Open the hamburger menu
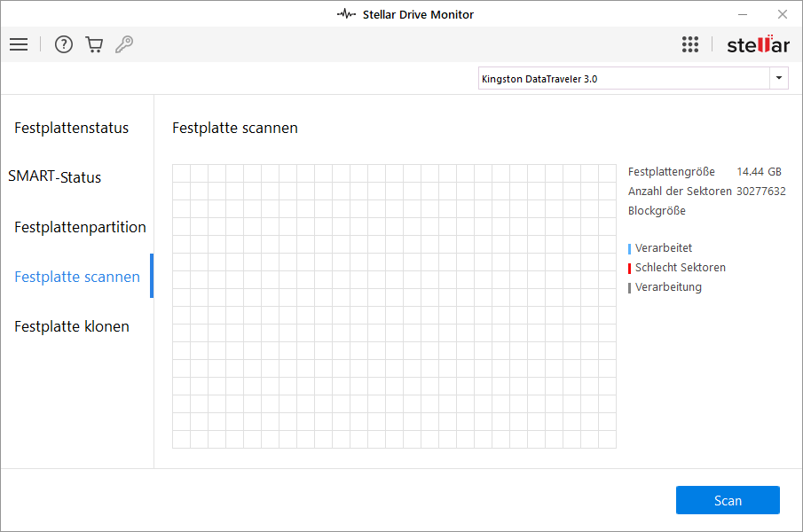Image resolution: width=803 pixels, height=532 pixels. [x=19, y=44]
